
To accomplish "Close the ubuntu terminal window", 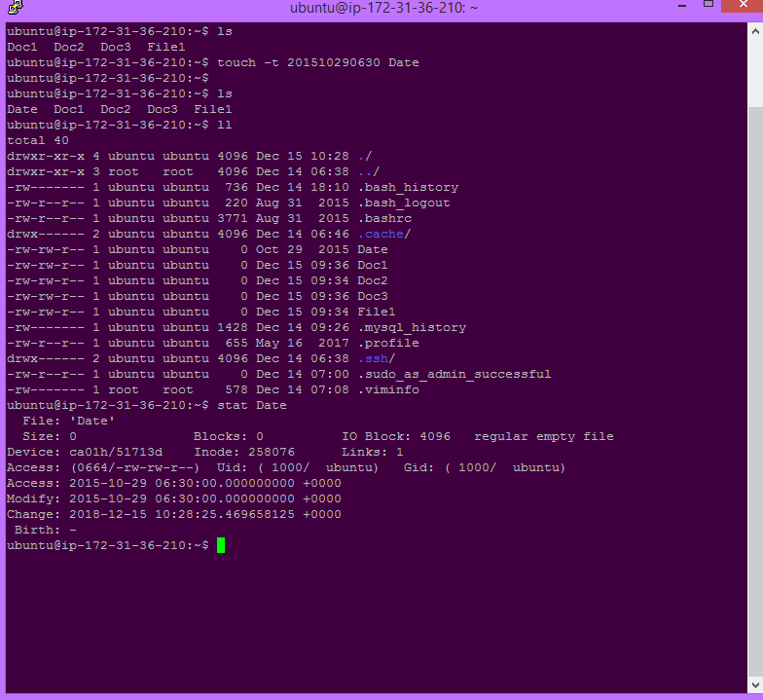I will pyautogui.click(x=743, y=6).
